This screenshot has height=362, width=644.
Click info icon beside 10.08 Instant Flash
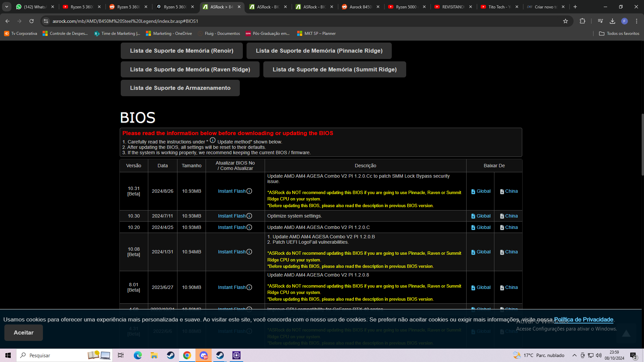pos(249,252)
